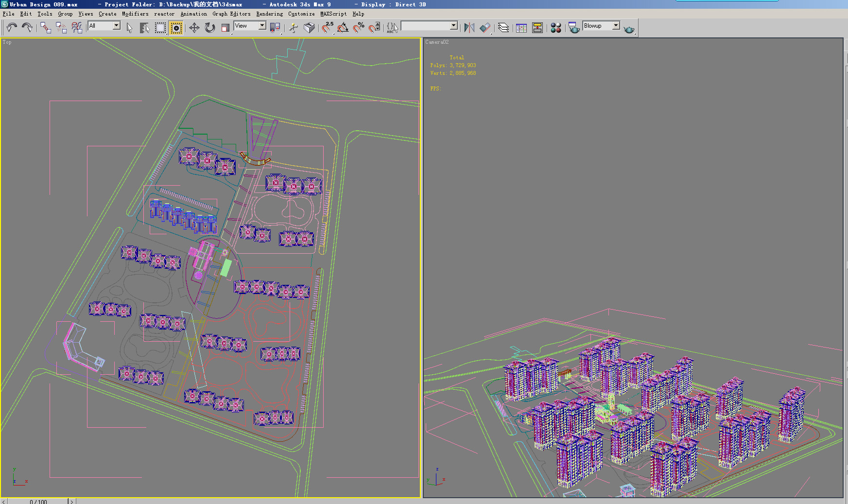Open the MAXScript menu
Viewport: 848px width, 504px height.
tap(333, 14)
